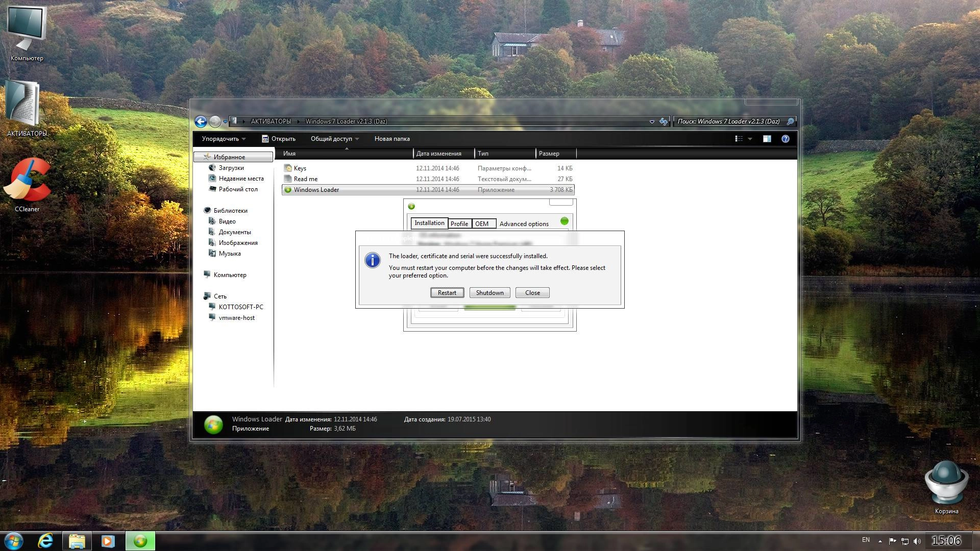
Task: Click the network tray icon
Action: coord(905,541)
